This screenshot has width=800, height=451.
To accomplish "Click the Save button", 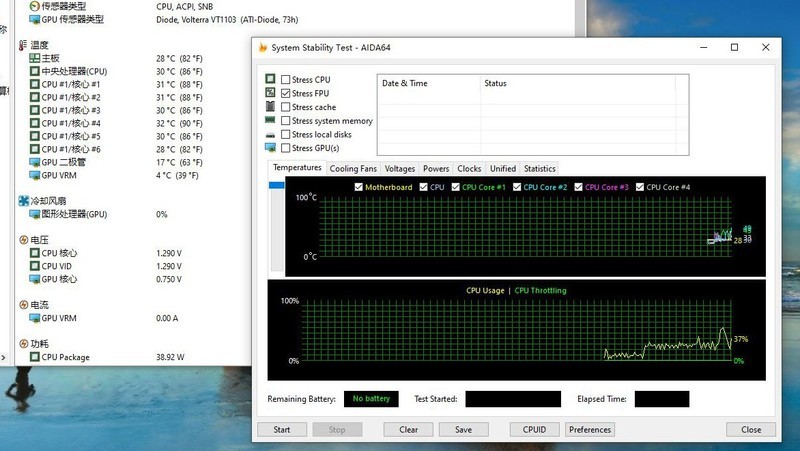I will click(x=463, y=430).
